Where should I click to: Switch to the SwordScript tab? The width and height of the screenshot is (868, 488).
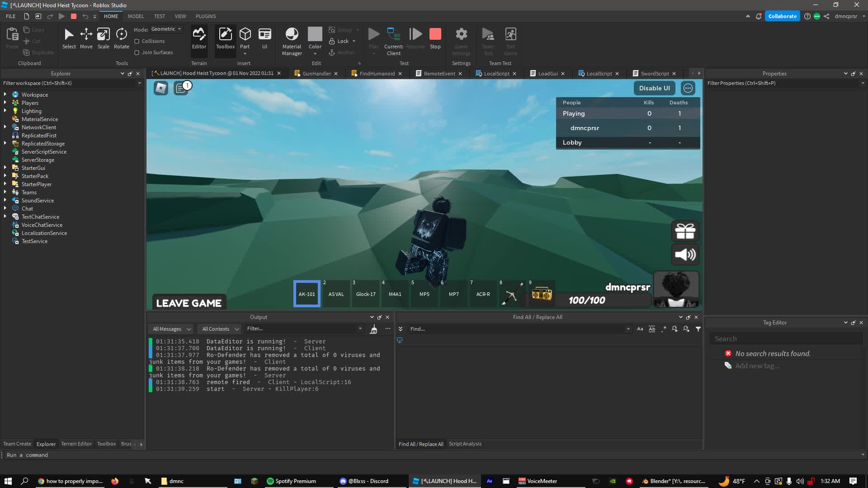coord(654,74)
